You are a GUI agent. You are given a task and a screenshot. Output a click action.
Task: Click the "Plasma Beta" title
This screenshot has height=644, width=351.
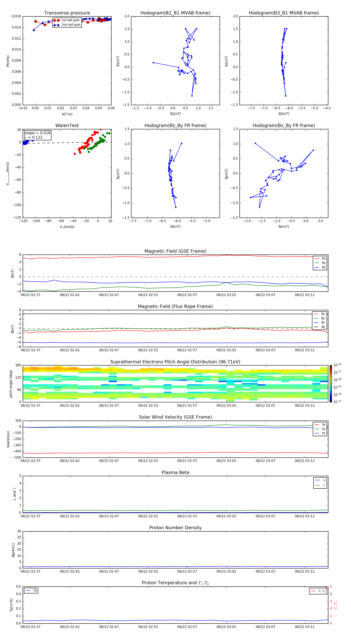[175, 472]
